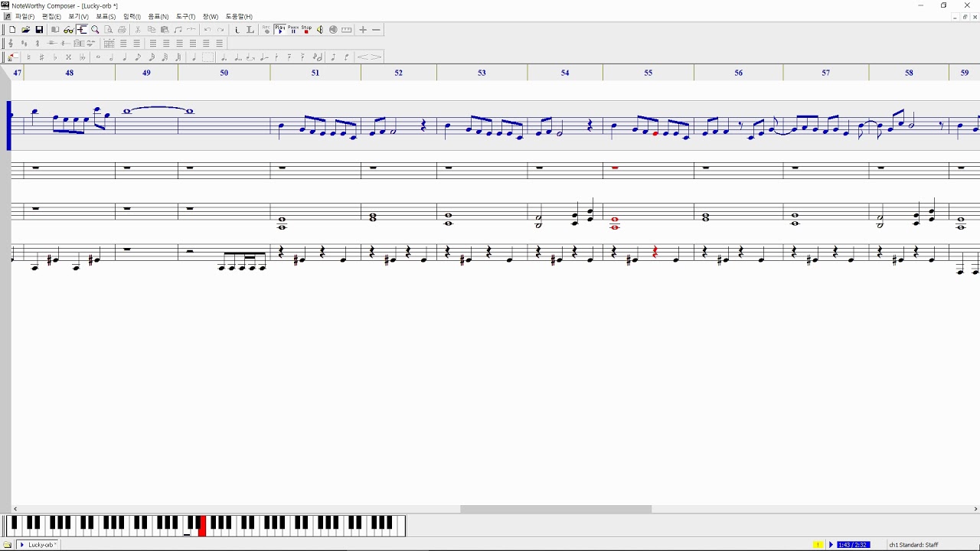Image resolution: width=980 pixels, height=551 pixels.
Task: Switch to the Lucky-orb document tab
Action: point(38,545)
